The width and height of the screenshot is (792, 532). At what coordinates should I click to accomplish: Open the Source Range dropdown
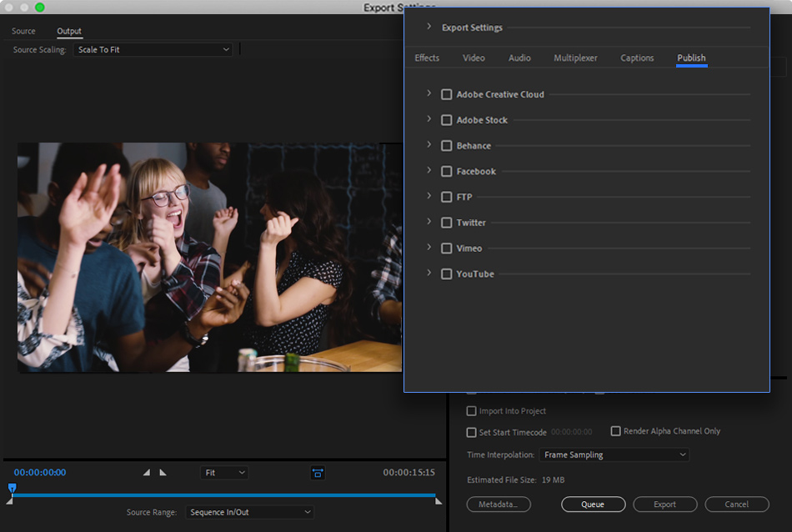249,512
